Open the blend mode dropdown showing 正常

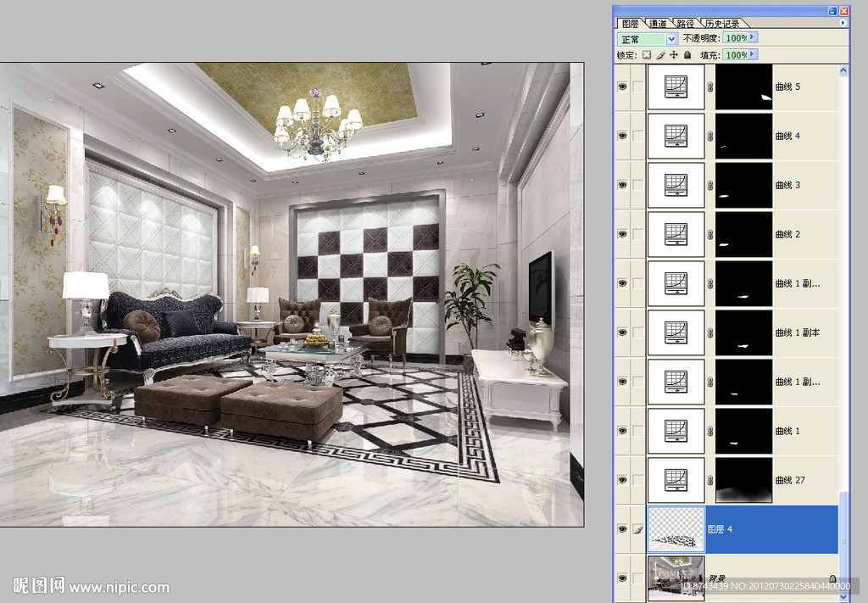648,39
